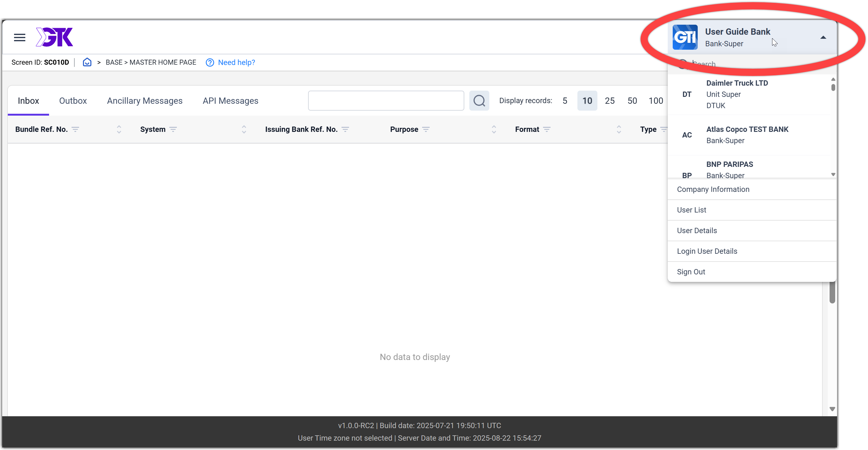Open User List
Screen dimensions: 868x450
click(x=752, y=210)
